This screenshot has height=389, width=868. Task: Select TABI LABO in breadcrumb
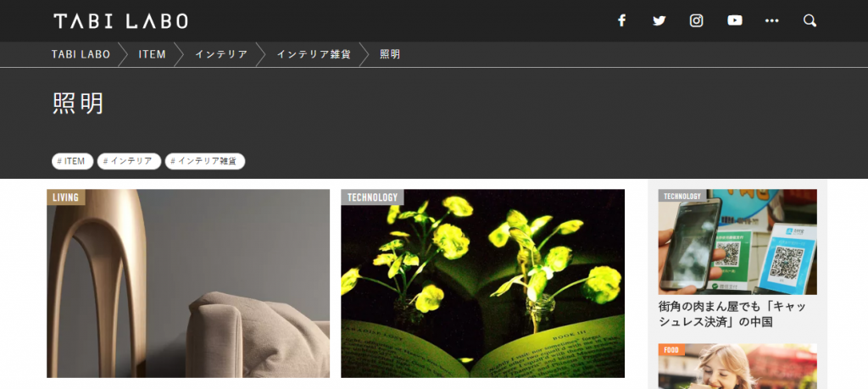[x=81, y=54]
